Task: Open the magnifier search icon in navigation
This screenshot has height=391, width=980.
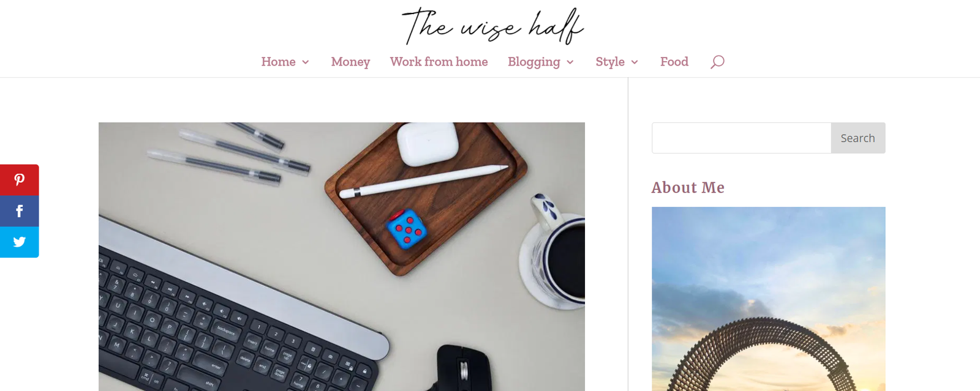Action: pos(717,62)
